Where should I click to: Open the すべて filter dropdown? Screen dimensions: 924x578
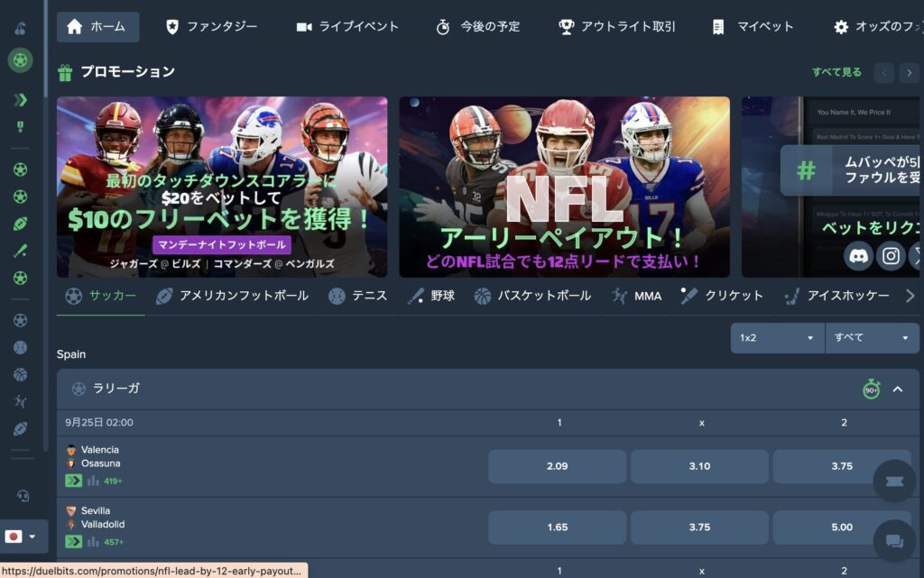click(873, 338)
